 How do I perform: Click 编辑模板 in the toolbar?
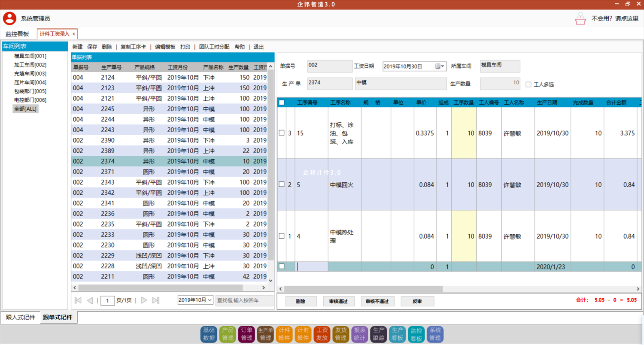165,47
